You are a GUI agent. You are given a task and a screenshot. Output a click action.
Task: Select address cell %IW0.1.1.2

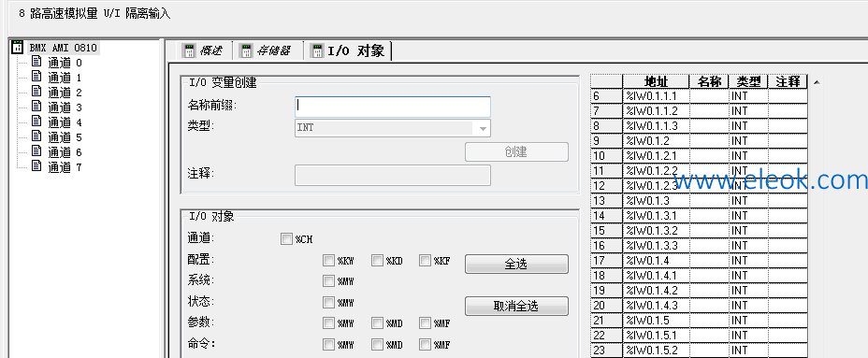pos(656,111)
